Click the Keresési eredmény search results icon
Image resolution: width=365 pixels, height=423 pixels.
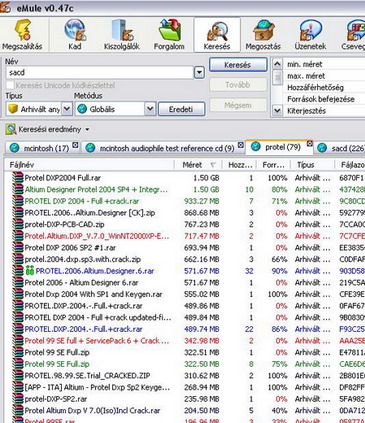[x=11, y=129]
